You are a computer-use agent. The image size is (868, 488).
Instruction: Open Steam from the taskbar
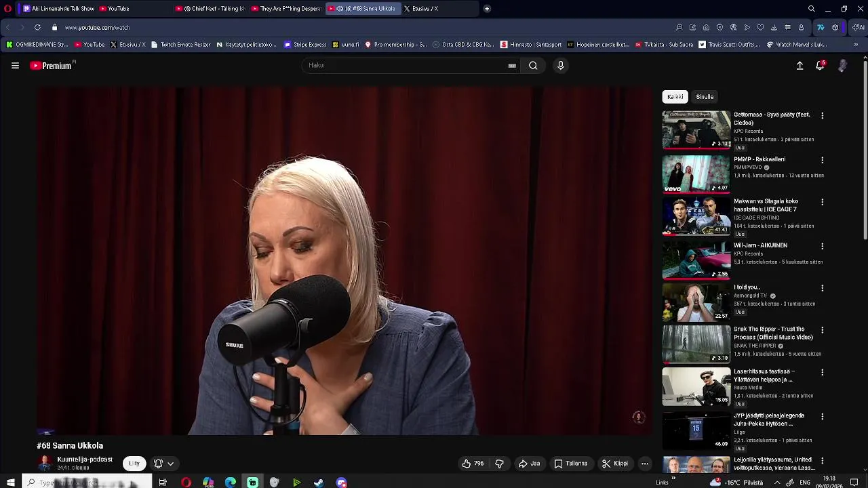[319, 483]
